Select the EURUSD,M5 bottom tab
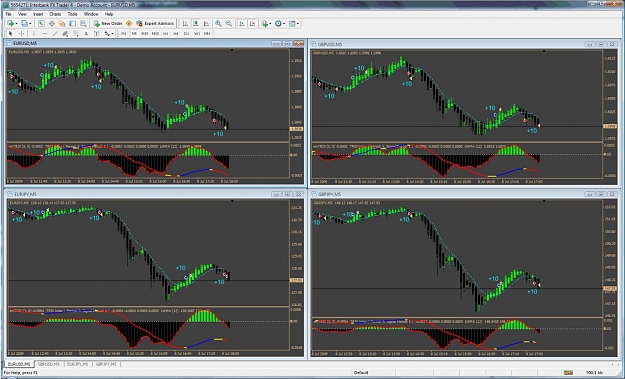 pyautogui.click(x=19, y=364)
